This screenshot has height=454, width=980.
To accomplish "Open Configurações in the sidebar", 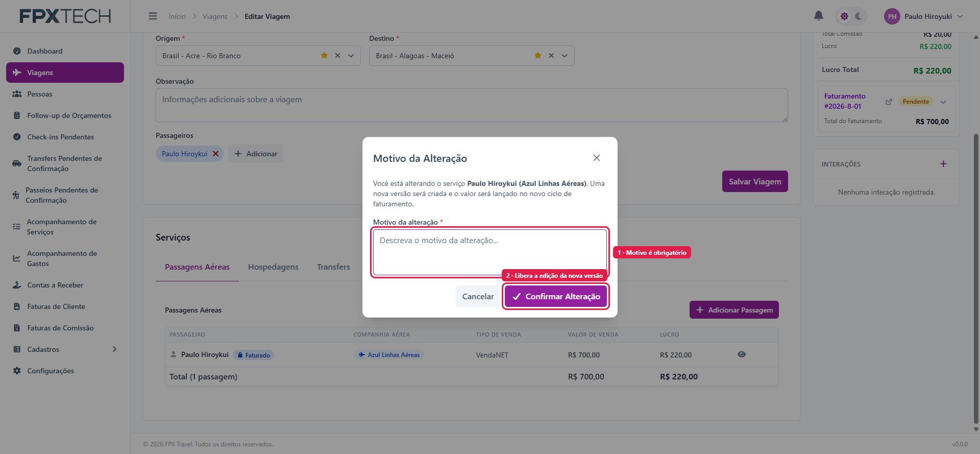I will [65, 371].
